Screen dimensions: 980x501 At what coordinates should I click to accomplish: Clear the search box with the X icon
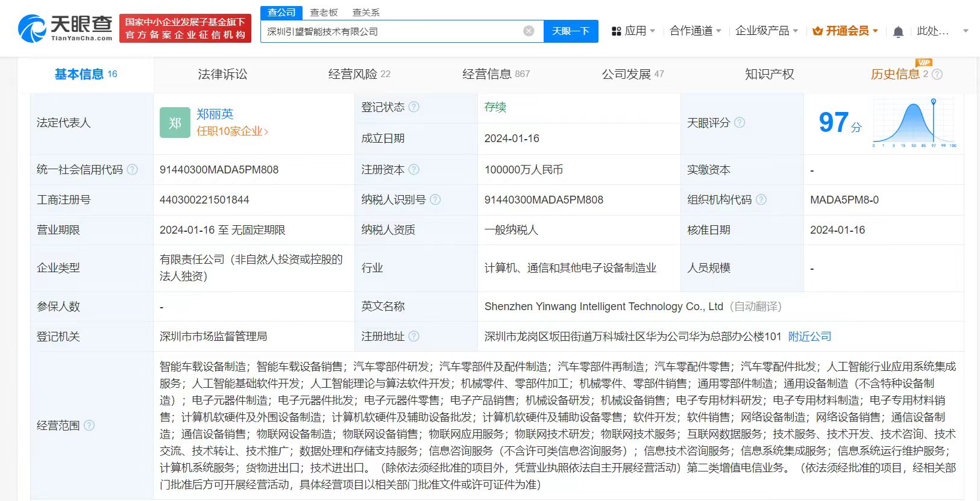[x=529, y=31]
